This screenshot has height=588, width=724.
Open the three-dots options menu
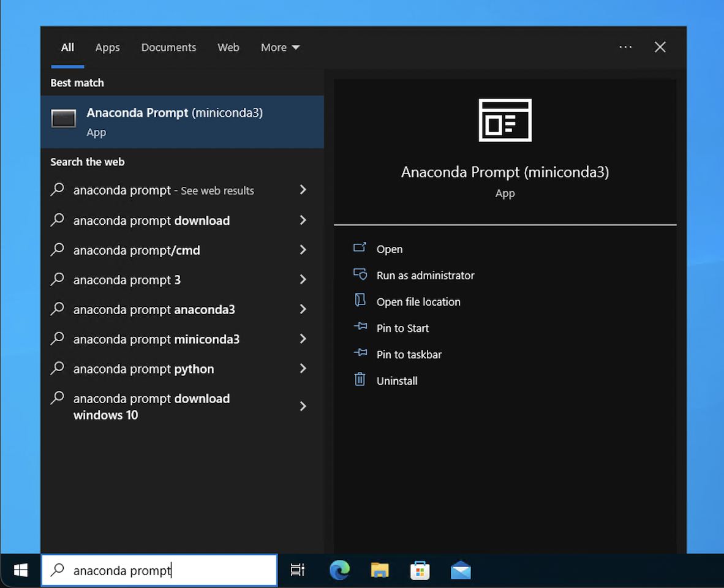coord(625,47)
